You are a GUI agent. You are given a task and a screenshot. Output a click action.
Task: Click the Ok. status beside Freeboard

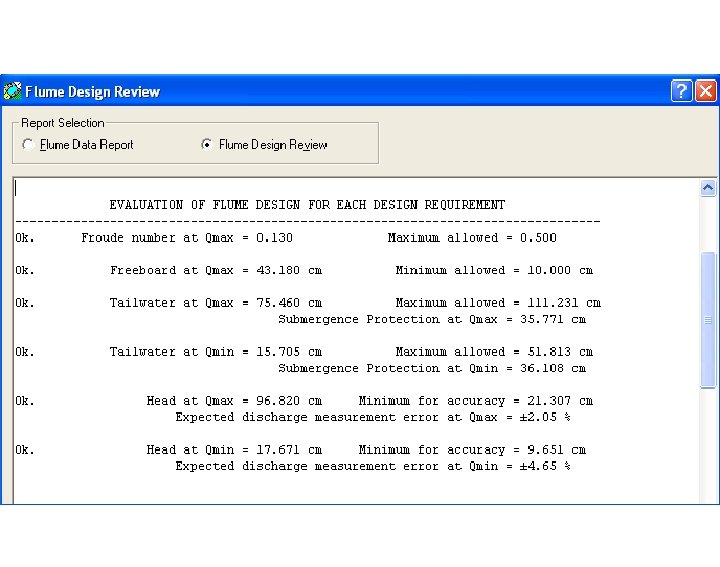(x=25, y=270)
